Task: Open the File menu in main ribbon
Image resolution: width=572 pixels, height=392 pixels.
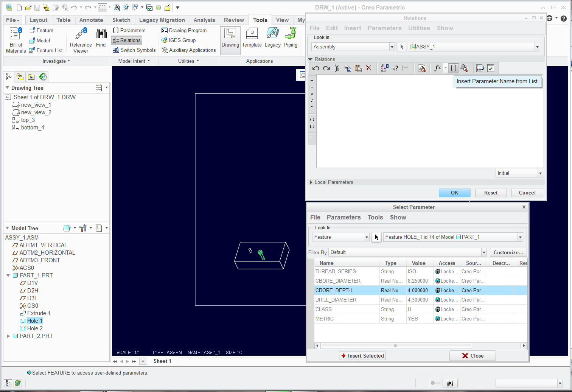Action: coord(13,20)
